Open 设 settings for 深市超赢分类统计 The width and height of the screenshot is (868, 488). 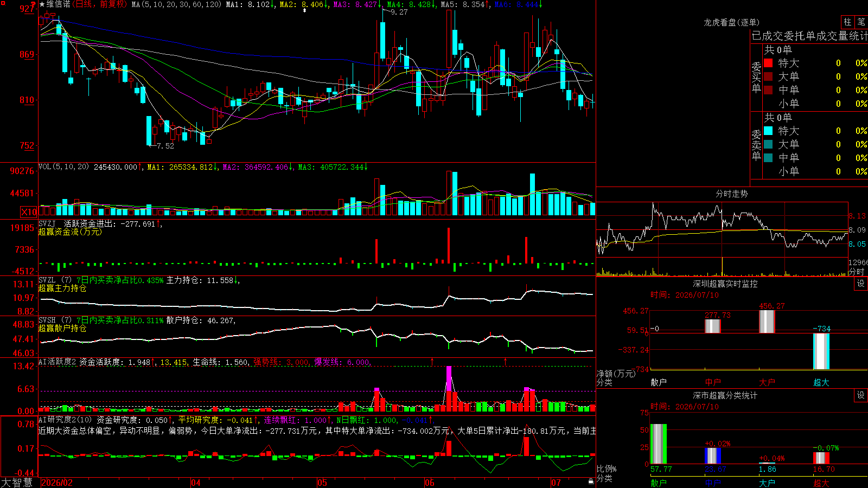pos(861,395)
